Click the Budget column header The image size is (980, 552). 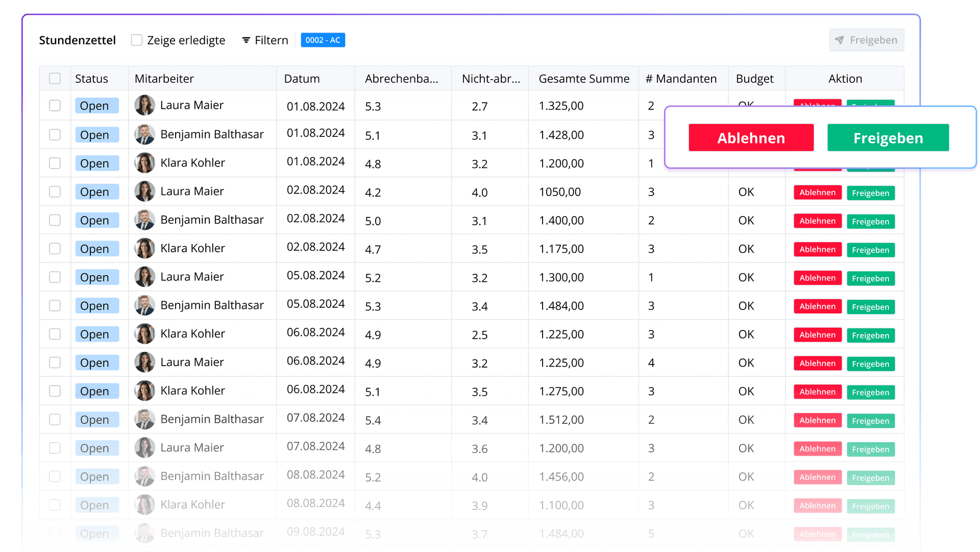tap(754, 79)
